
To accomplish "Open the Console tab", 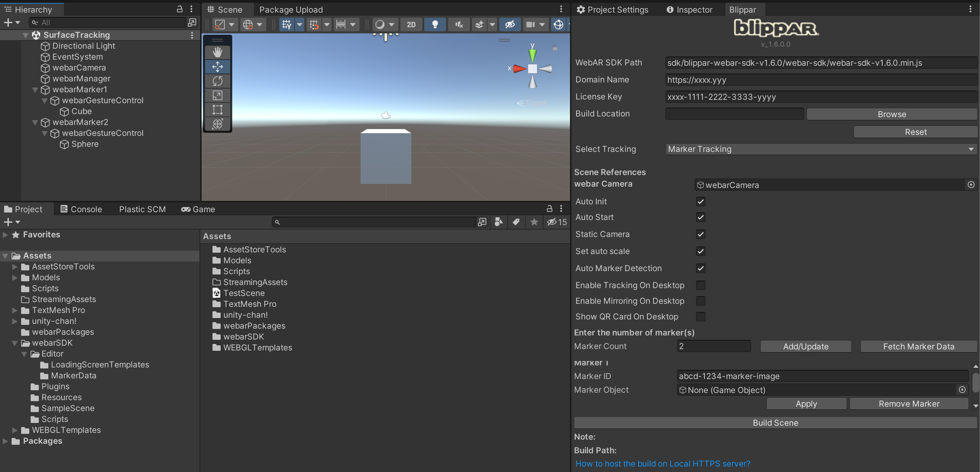I will click(81, 209).
